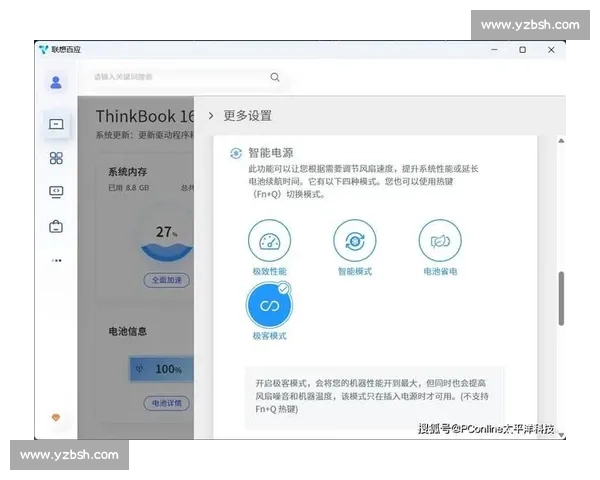Click the 100% battery level bar
The width and height of the screenshot is (600, 480).
[161, 369]
